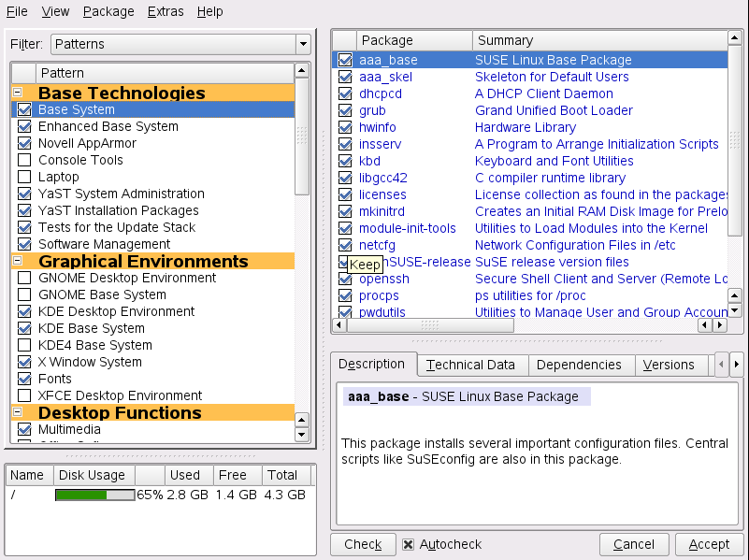The height and width of the screenshot is (560, 749).
Task: Toggle the X Window System checkbox
Action: click(24, 362)
